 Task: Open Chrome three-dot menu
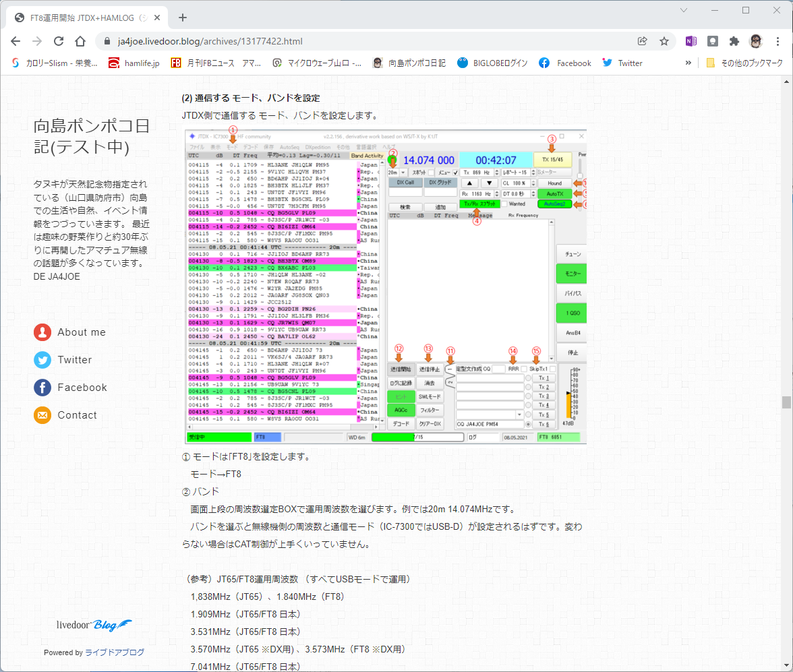[778, 42]
